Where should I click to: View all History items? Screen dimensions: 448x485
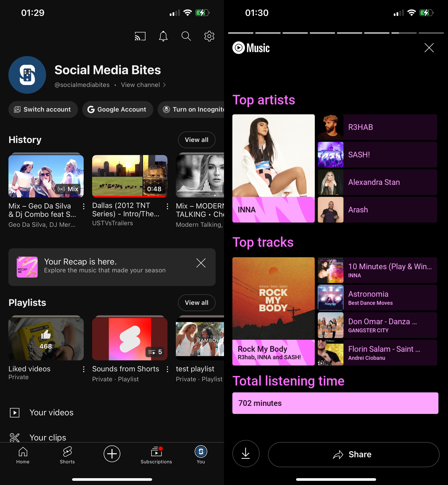[197, 140]
